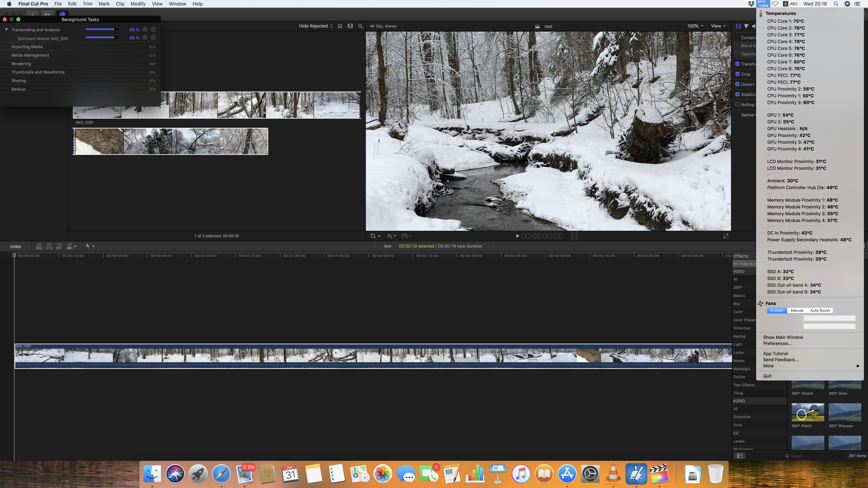Open the Hide Rejected filter dropdown
868x488 pixels.
coord(316,26)
